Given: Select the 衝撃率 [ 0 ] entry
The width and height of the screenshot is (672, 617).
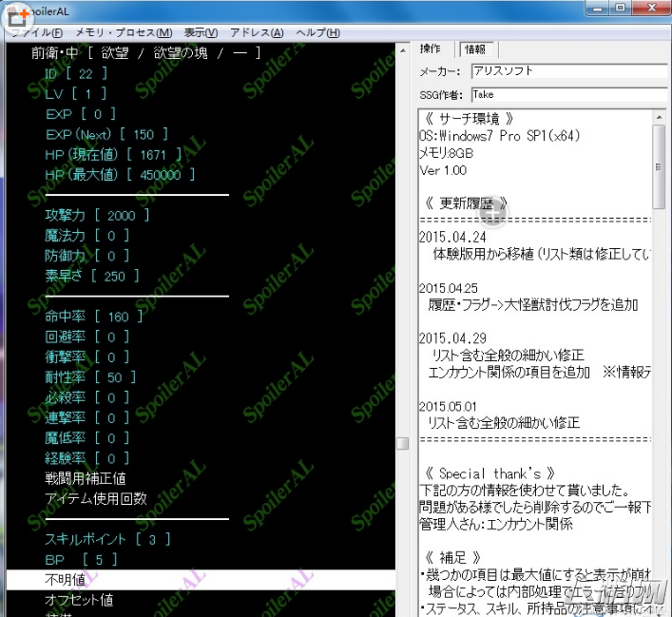Looking at the screenshot, I should pyautogui.click(x=87, y=357).
